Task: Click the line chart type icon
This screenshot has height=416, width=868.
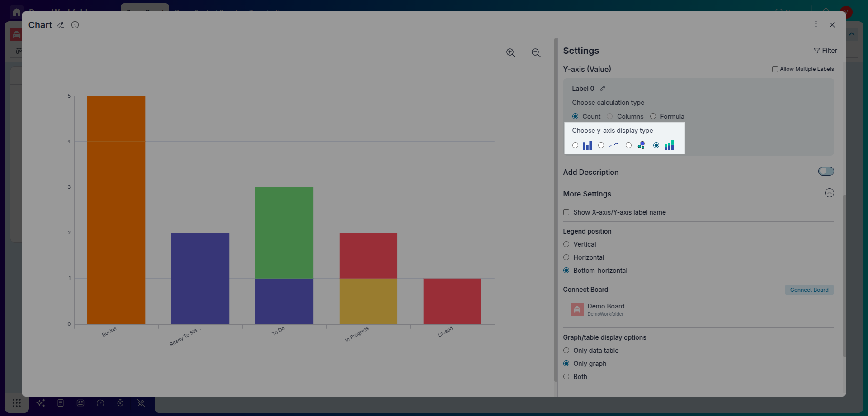Action: [x=614, y=145]
